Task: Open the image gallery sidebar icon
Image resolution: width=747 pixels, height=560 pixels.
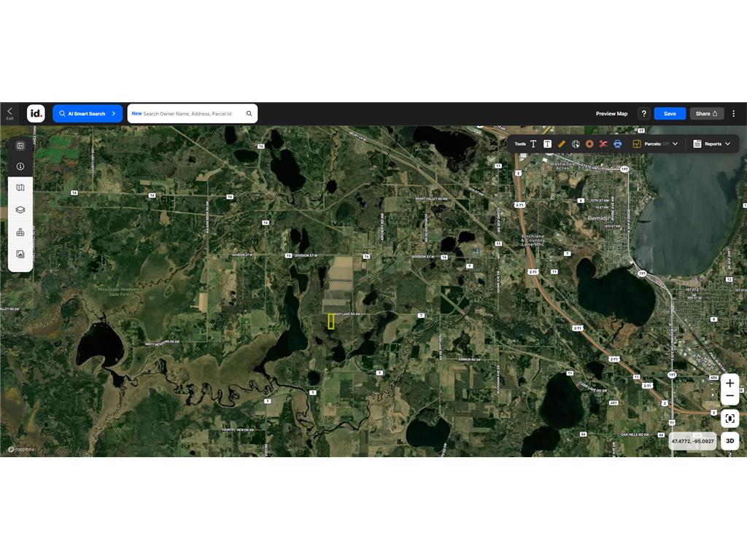Action: [x=20, y=254]
